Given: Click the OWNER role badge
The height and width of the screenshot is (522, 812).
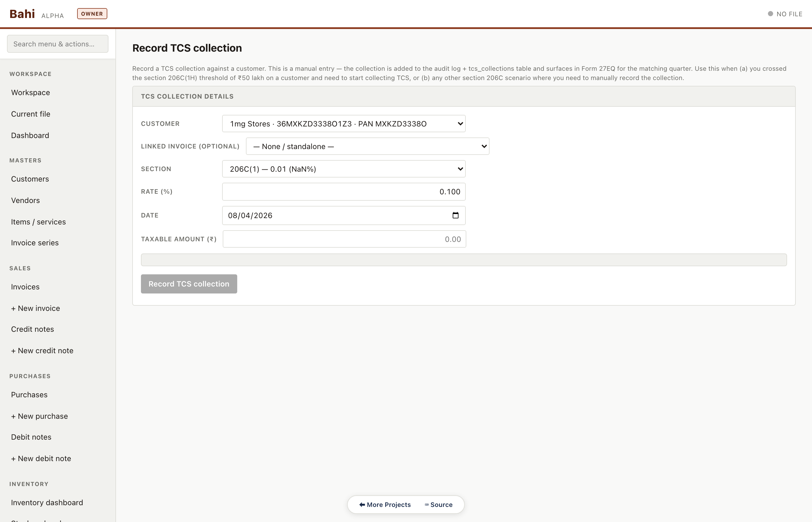Looking at the screenshot, I should coord(92,14).
